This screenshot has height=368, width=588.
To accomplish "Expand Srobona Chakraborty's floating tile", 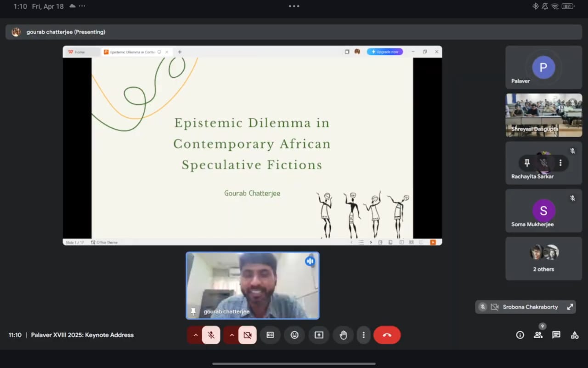I will (x=570, y=307).
